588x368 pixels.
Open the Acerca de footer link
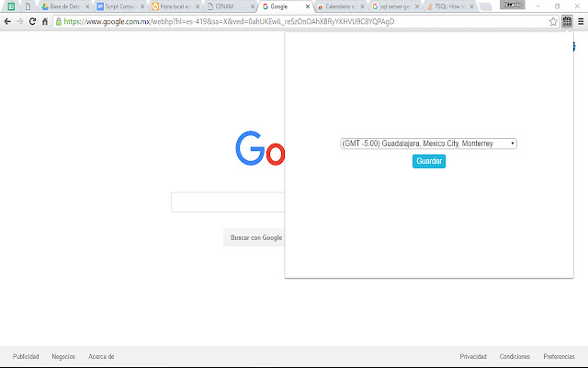(101, 356)
